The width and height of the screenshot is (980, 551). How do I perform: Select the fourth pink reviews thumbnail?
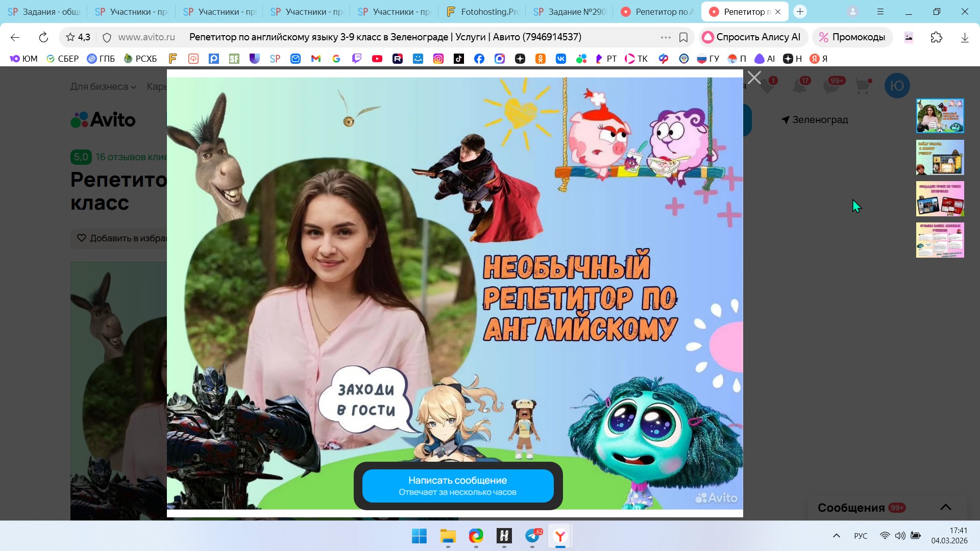pyautogui.click(x=940, y=240)
